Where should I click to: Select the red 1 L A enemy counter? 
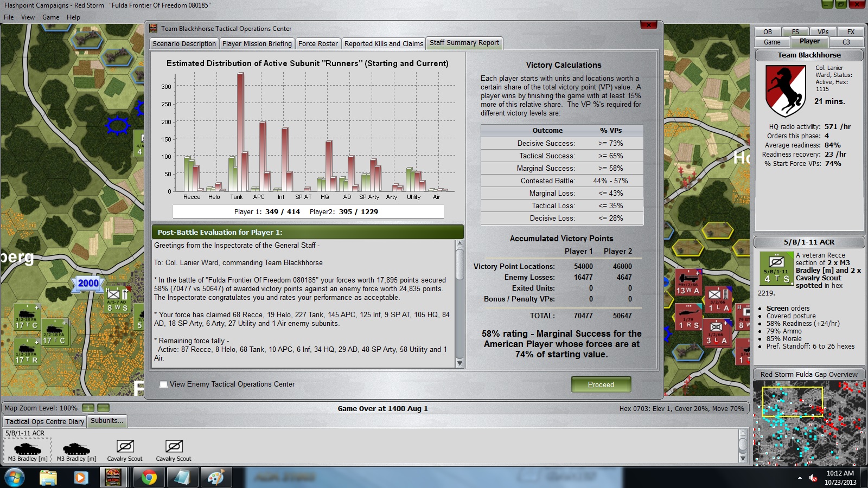click(x=718, y=300)
